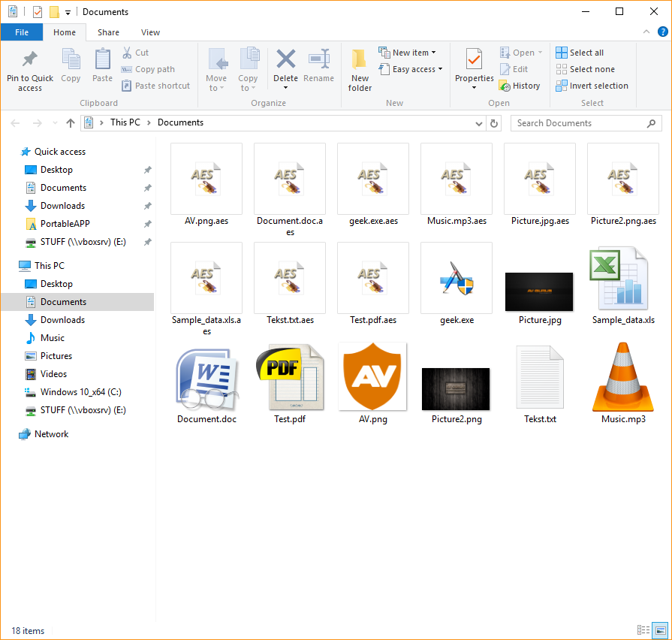Switch to the View ribbon tab
The width and height of the screenshot is (672, 640).
pyautogui.click(x=150, y=32)
